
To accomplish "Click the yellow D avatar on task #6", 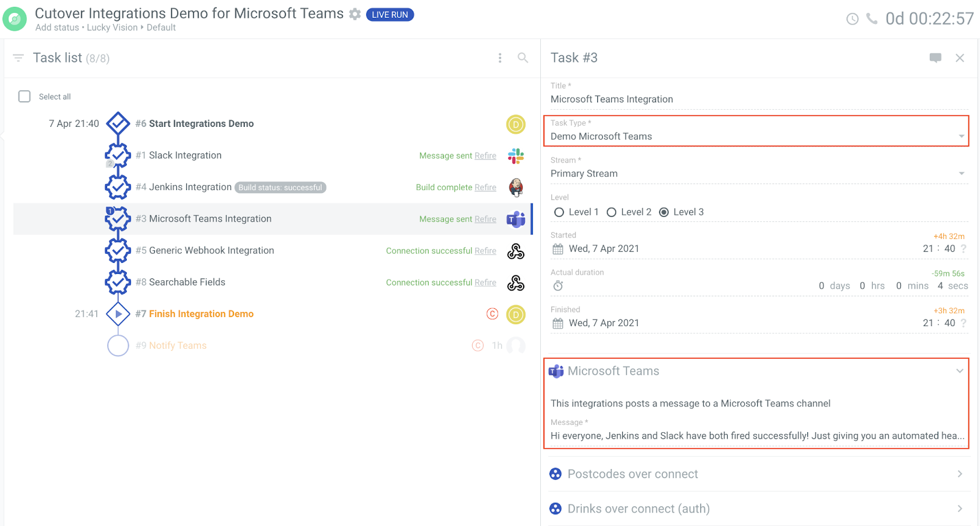I will coord(516,124).
